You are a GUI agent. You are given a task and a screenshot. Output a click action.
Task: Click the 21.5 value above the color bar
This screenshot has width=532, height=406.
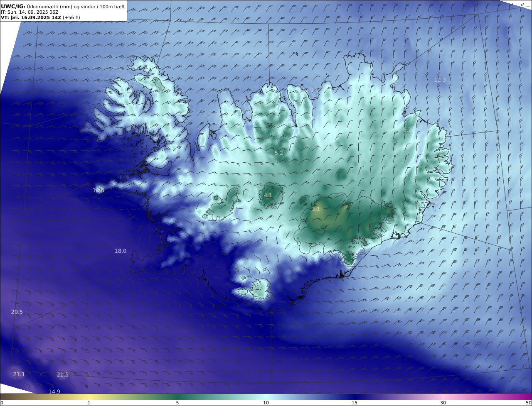(x=62, y=374)
